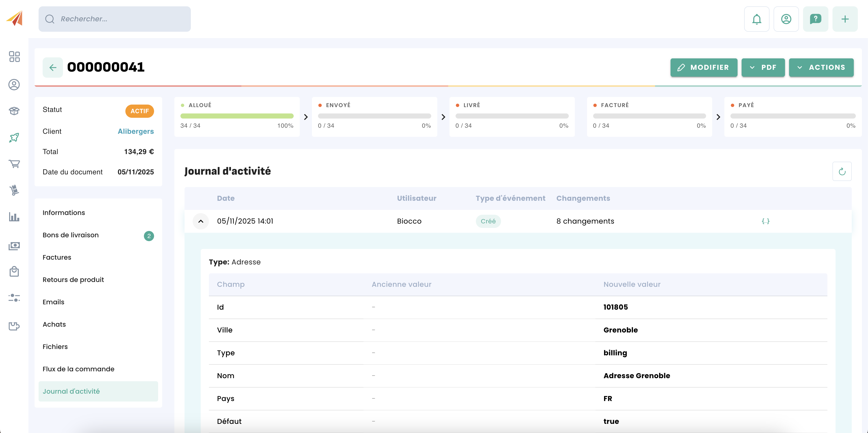This screenshot has width=868, height=433.
Task: Open the Flux de la commande section
Action: 78,369
